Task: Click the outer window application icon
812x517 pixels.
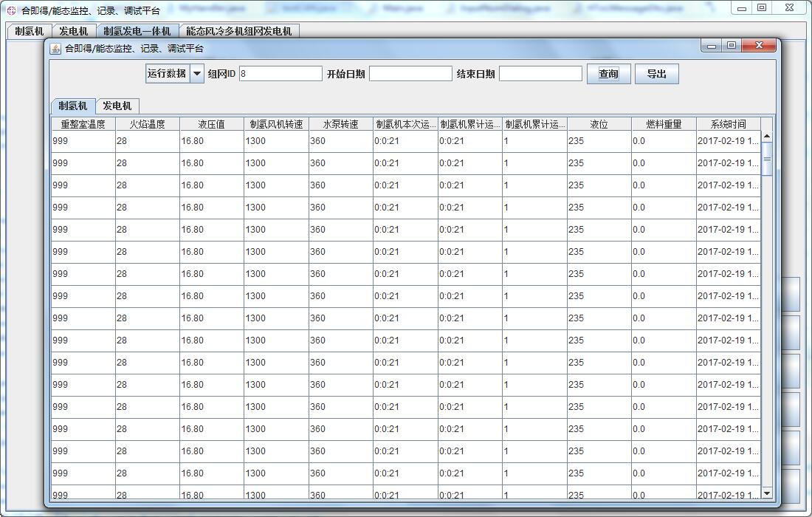Action: tap(11, 11)
